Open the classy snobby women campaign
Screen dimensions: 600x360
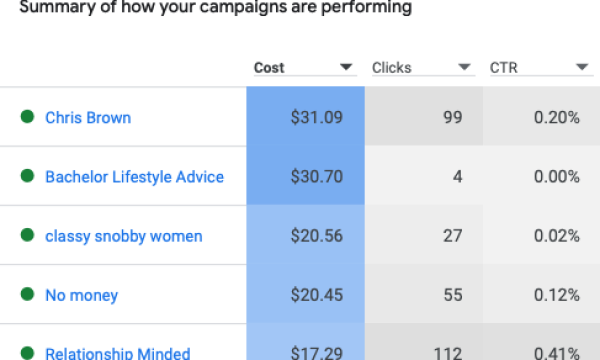pyautogui.click(x=124, y=236)
